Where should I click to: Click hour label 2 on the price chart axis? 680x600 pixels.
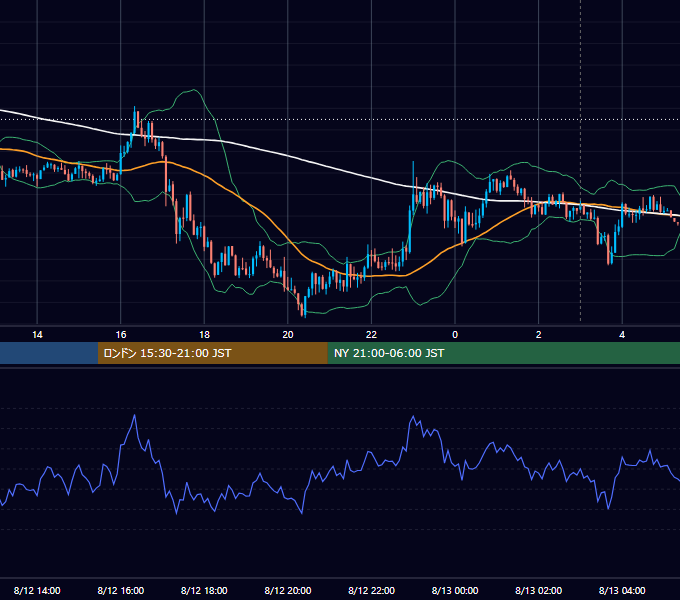539,335
